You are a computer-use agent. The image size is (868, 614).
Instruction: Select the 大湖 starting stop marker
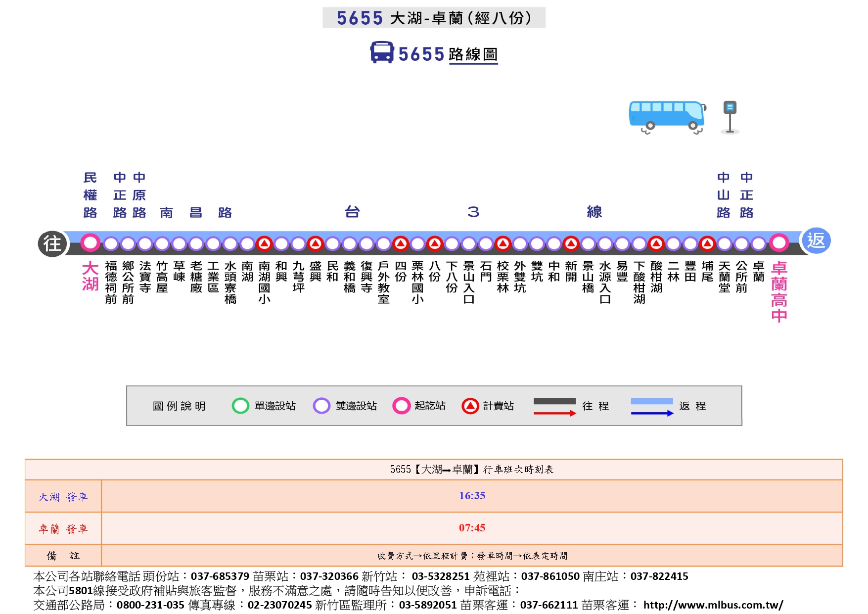(x=90, y=243)
